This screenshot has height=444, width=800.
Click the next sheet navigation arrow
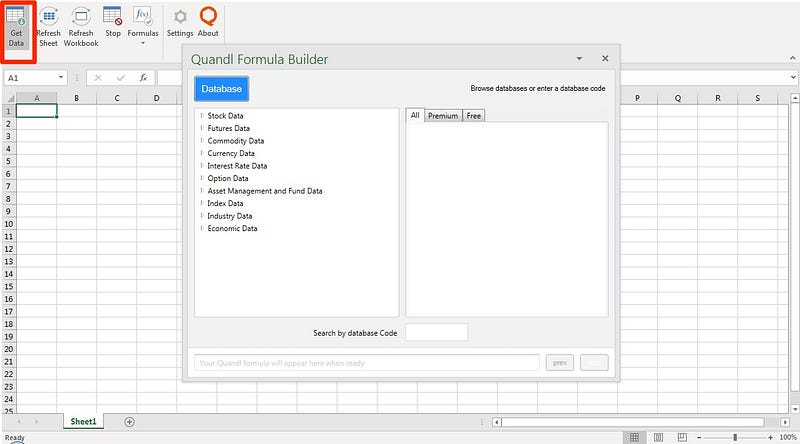point(37,422)
